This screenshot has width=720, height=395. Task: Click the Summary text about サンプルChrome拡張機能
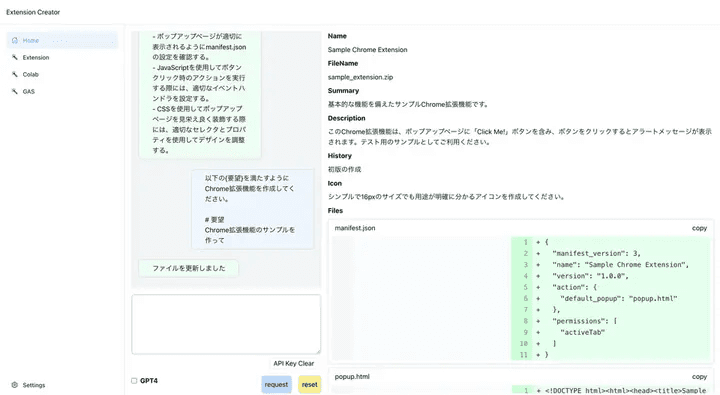point(408,105)
